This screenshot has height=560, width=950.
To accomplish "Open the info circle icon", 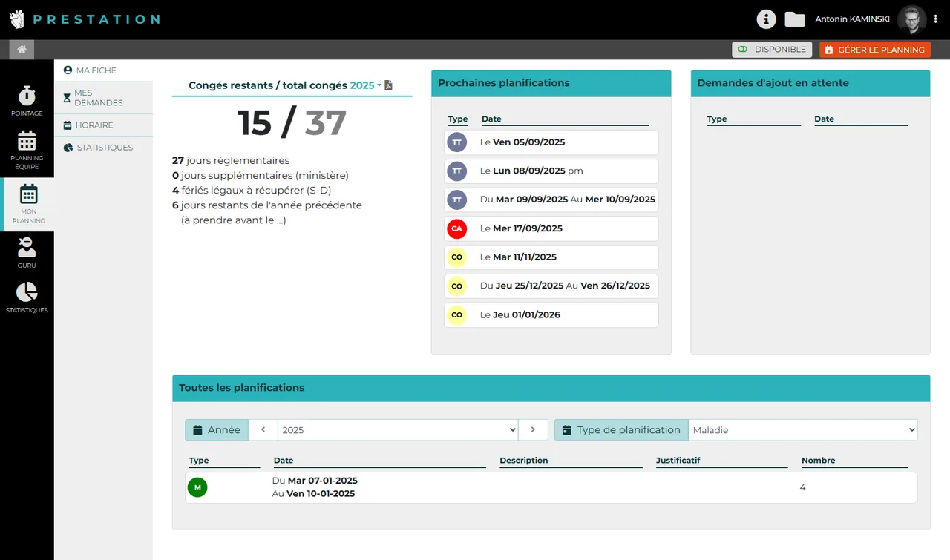I will click(x=766, y=19).
